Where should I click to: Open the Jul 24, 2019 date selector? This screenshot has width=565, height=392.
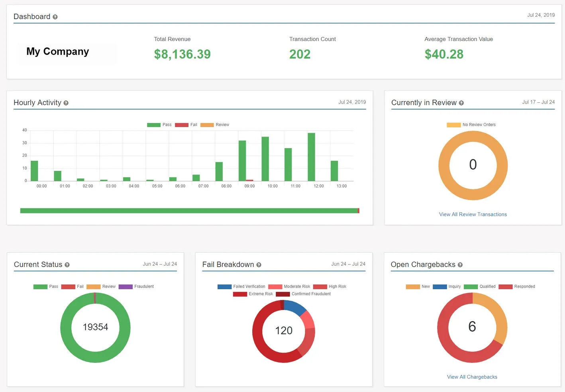(x=541, y=15)
